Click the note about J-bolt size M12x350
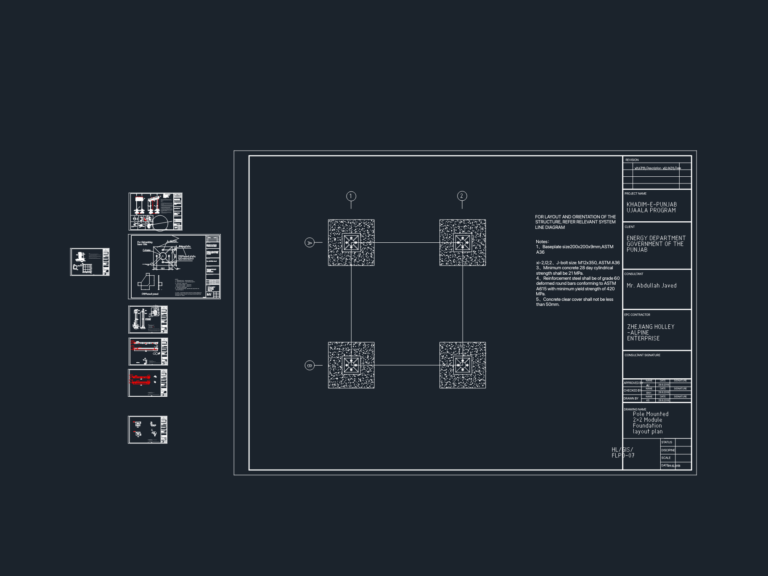 [x=577, y=263]
